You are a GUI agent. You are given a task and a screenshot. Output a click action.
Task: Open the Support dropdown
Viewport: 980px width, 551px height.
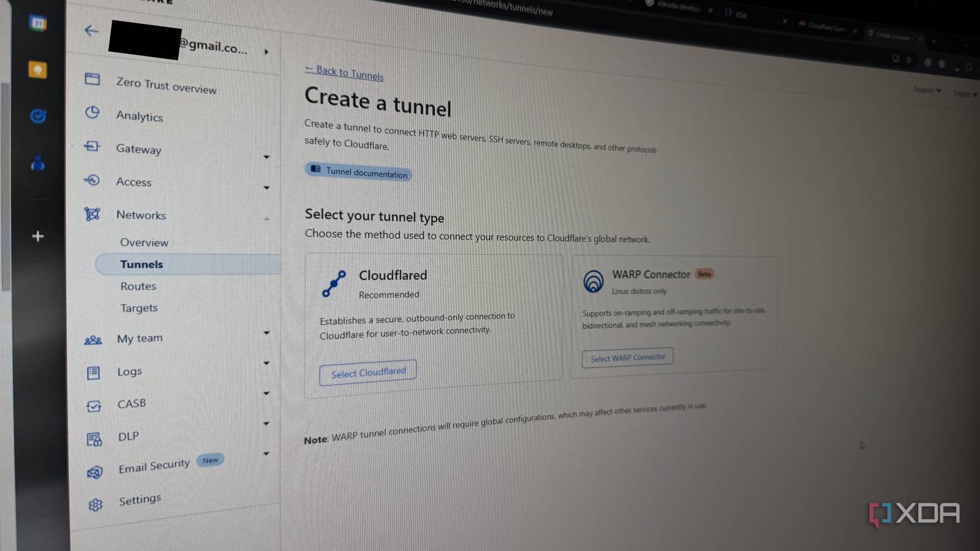coord(927,90)
